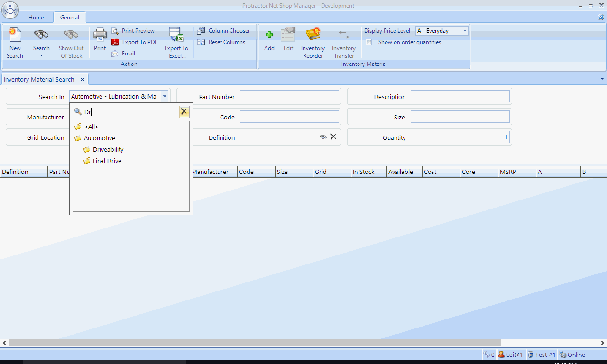Sort by the In Stock column header
The height and width of the screenshot is (364, 607).
point(368,172)
